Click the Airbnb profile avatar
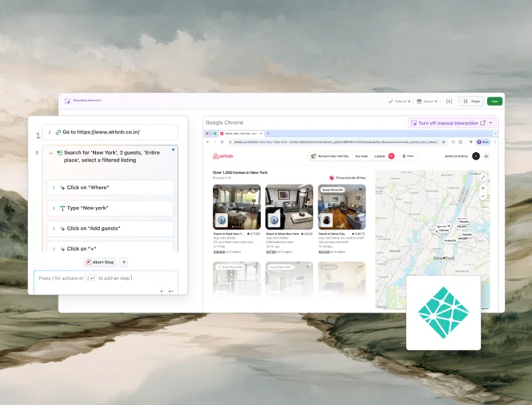Viewport: 532px width, 405px height. point(476,156)
